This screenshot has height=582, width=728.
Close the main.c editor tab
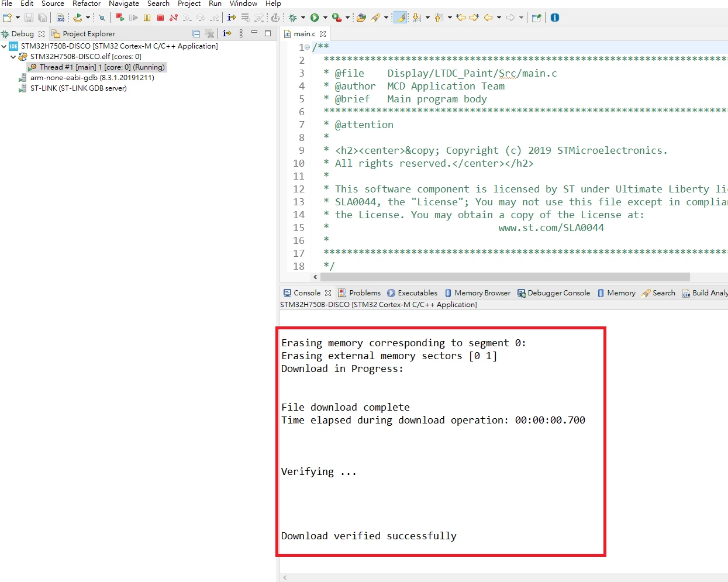(x=323, y=34)
